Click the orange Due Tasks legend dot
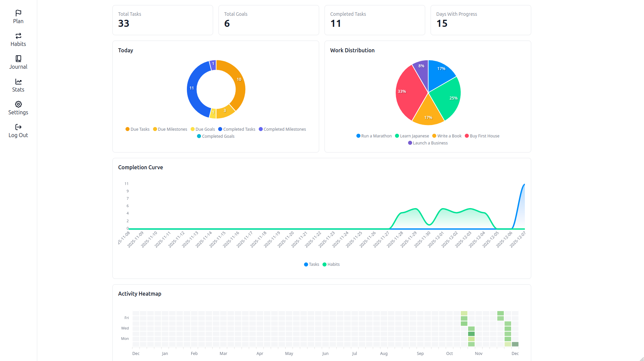 click(x=128, y=129)
